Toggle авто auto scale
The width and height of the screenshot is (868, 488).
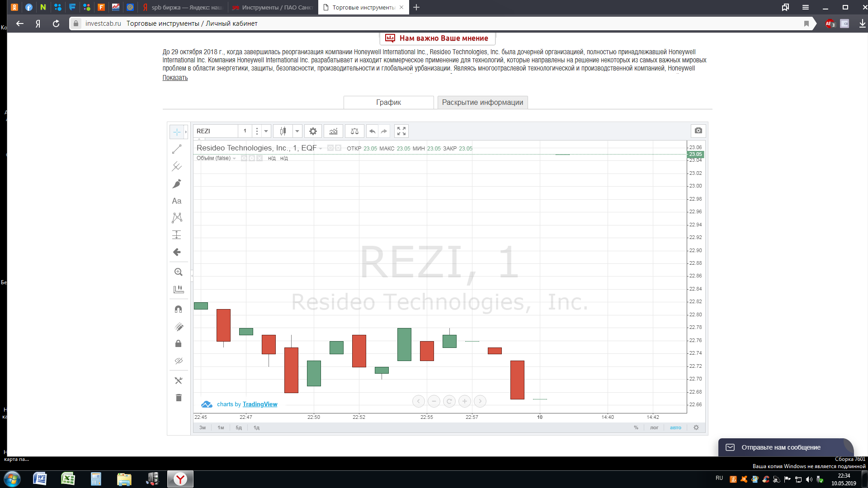pos(675,427)
